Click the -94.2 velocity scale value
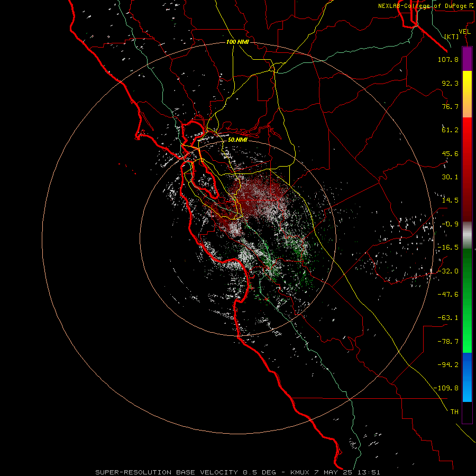 click(x=448, y=365)
